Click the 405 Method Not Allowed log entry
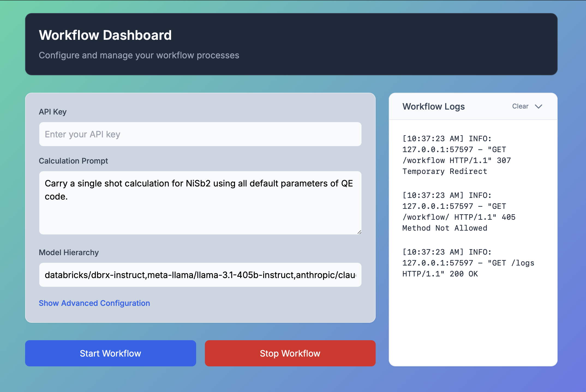This screenshot has height=392, width=586. coord(459,212)
